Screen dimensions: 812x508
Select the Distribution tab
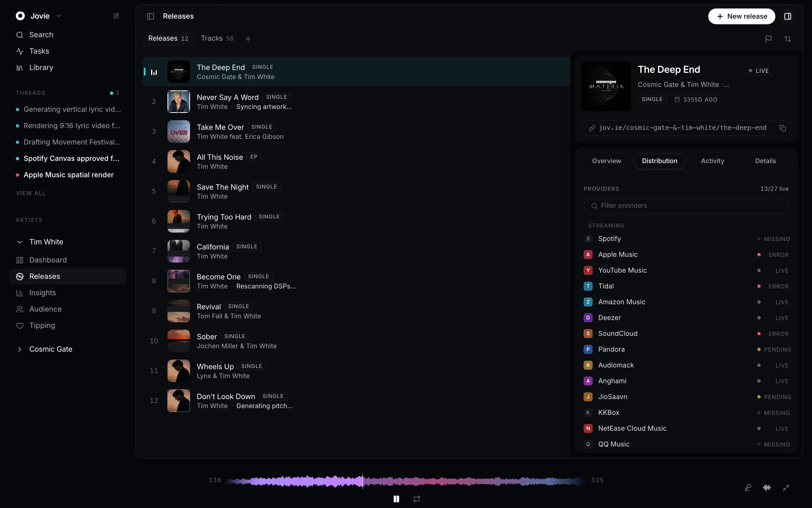pos(660,161)
